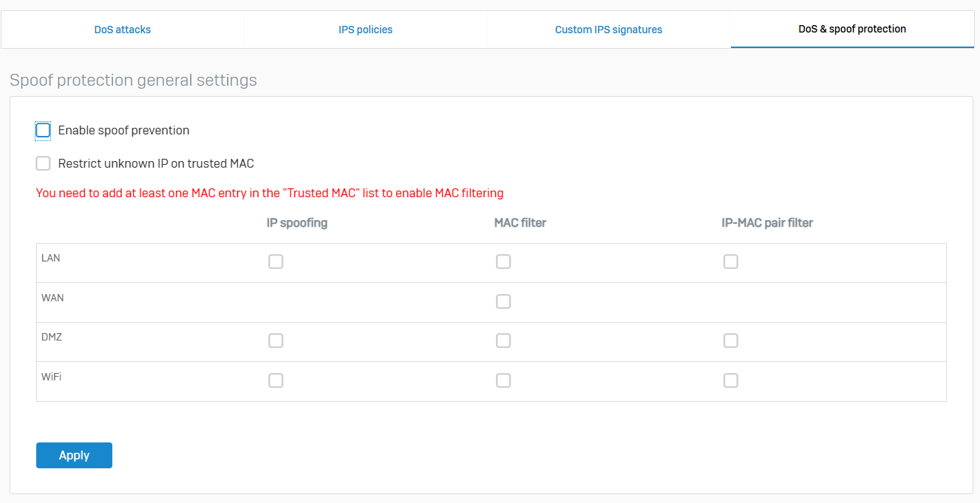Viewport: 980px width, 503px height.
Task: Select DoS & spoof protection tab
Action: click(852, 30)
